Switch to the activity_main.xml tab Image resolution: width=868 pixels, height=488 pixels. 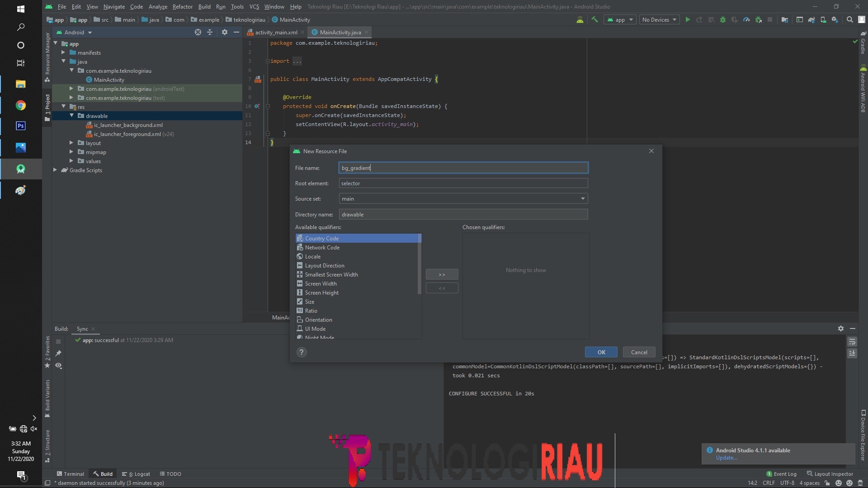tap(276, 32)
